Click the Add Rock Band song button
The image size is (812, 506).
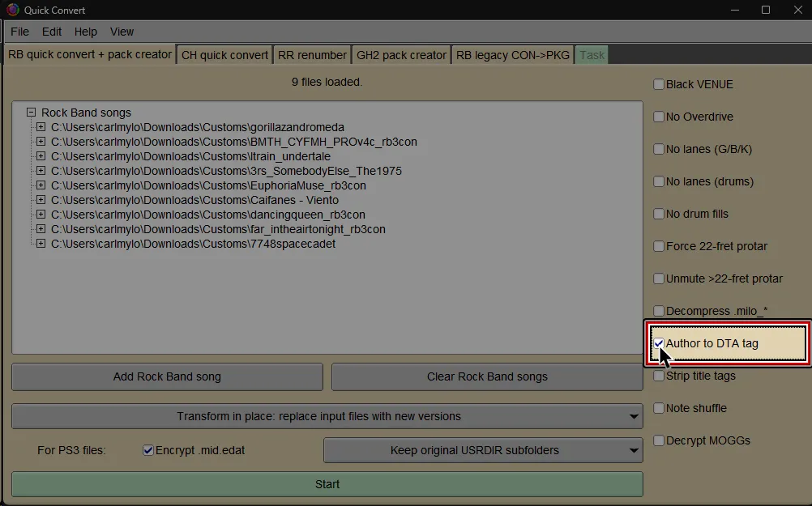167,376
